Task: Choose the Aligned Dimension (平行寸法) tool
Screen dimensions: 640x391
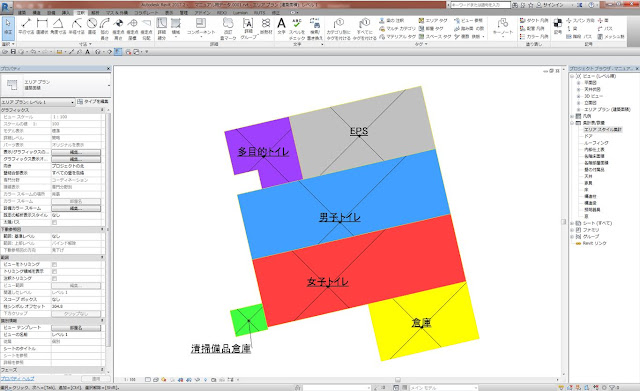Action: tap(27, 27)
